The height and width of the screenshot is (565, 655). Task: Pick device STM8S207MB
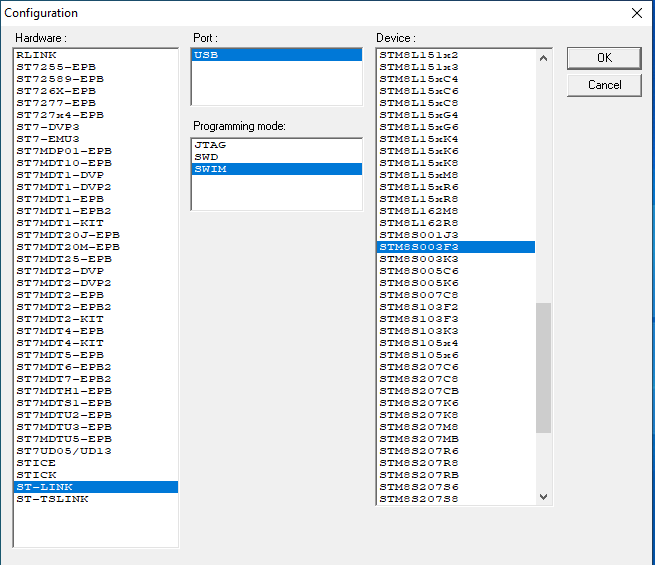click(456, 439)
